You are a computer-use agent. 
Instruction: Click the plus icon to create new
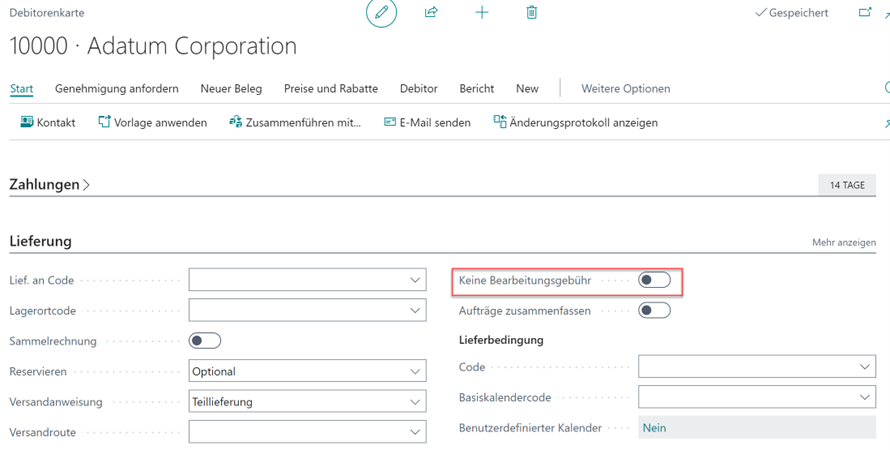482,13
